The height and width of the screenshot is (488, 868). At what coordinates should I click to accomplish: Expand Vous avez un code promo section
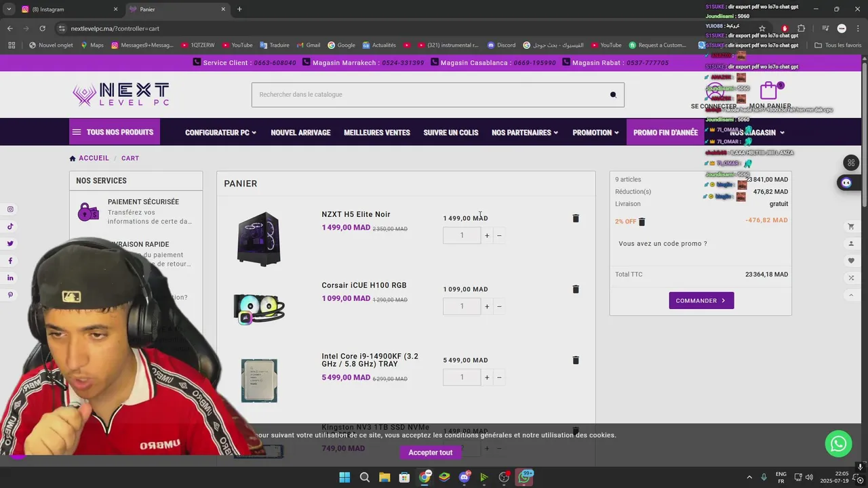point(663,243)
